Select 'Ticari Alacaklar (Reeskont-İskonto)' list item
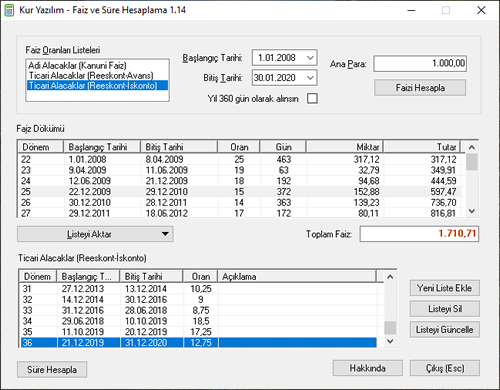This screenshot has width=500, height=390. click(x=97, y=85)
